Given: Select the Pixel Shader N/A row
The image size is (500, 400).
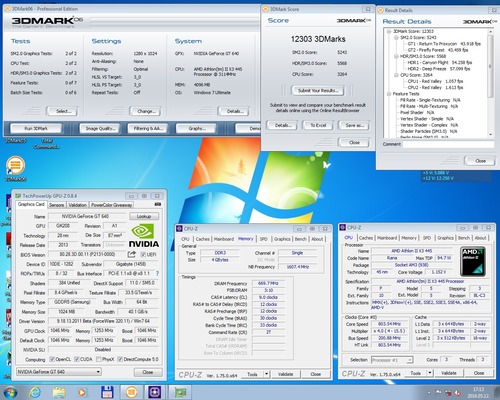Looking at the screenshot, I should point(417,113).
